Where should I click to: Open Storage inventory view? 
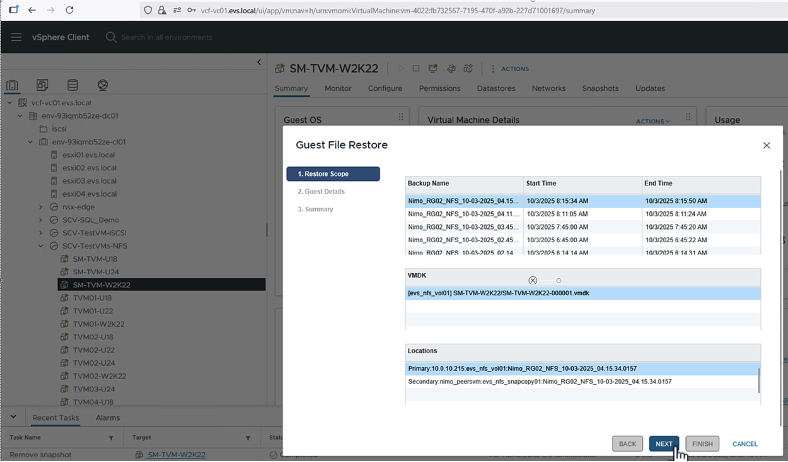[72, 85]
